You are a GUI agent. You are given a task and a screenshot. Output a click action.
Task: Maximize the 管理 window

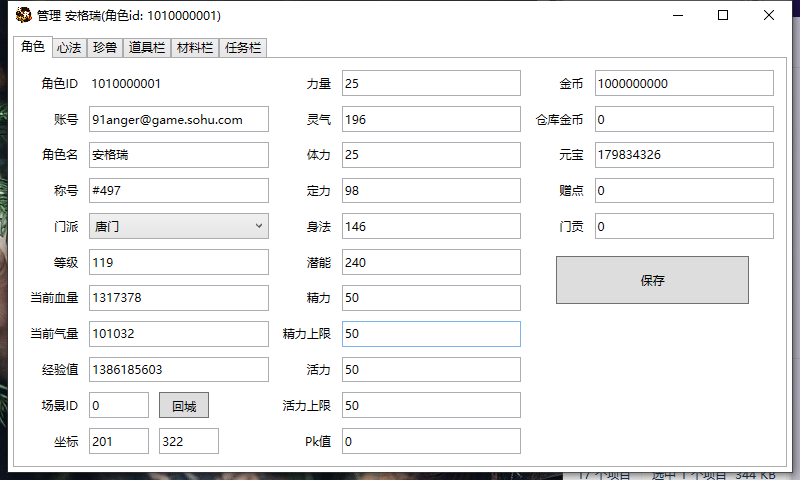click(x=723, y=15)
